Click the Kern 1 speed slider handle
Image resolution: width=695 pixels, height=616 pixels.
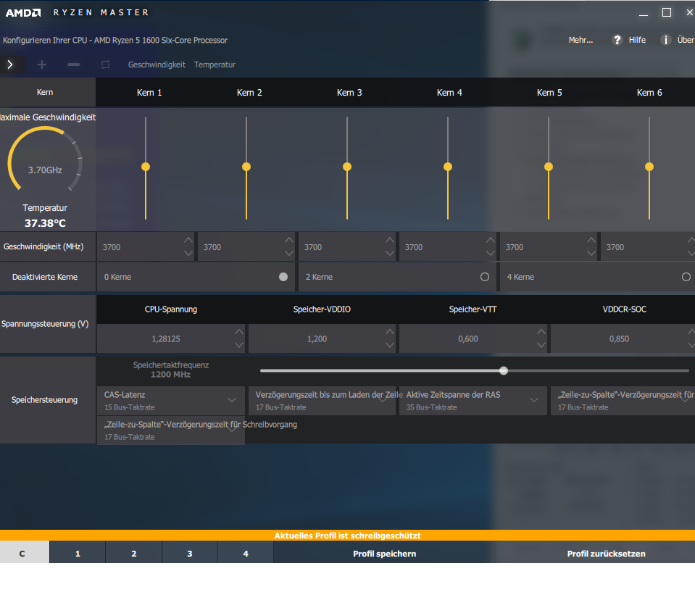pyautogui.click(x=146, y=167)
